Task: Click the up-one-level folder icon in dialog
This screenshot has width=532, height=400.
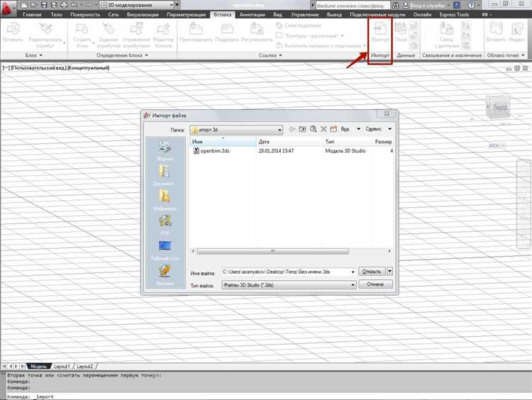Action: [302, 129]
